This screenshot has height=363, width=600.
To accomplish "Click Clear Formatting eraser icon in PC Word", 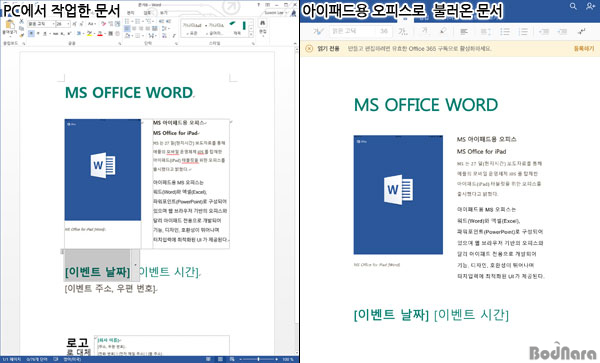I will (103, 24).
